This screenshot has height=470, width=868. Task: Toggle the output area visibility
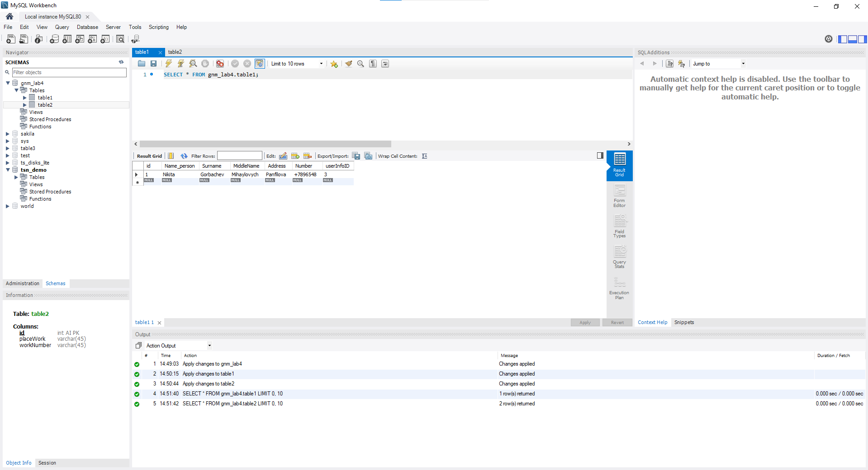(853, 39)
